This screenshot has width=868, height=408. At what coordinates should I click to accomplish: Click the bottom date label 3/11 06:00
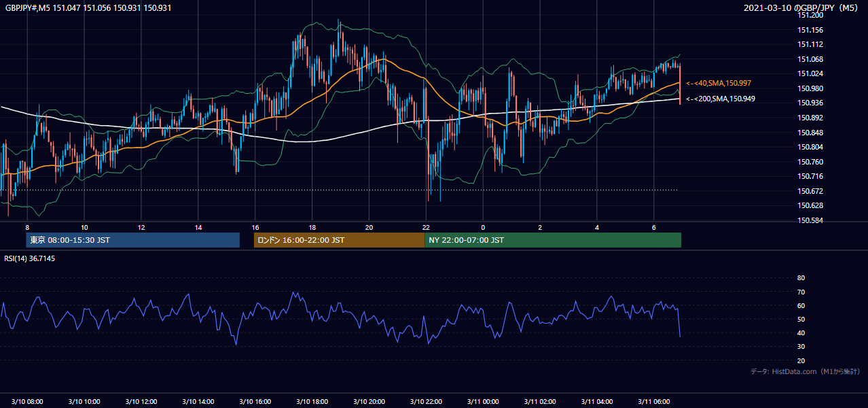(654, 401)
